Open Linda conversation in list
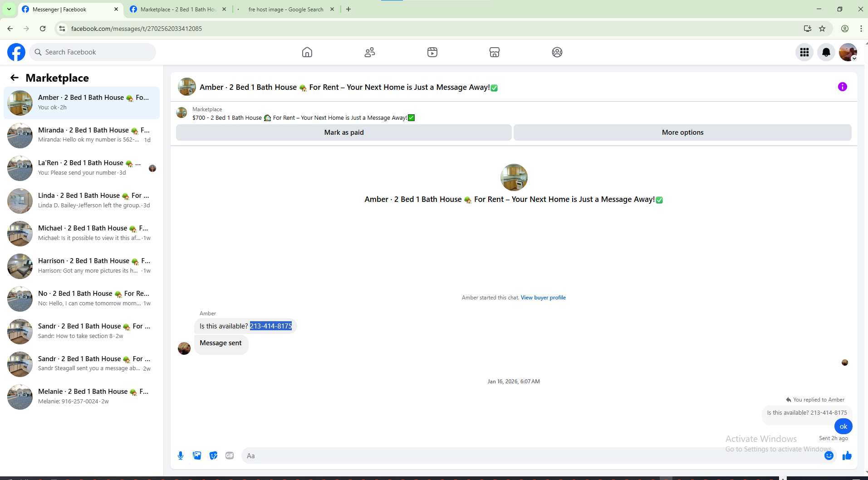 (x=82, y=201)
